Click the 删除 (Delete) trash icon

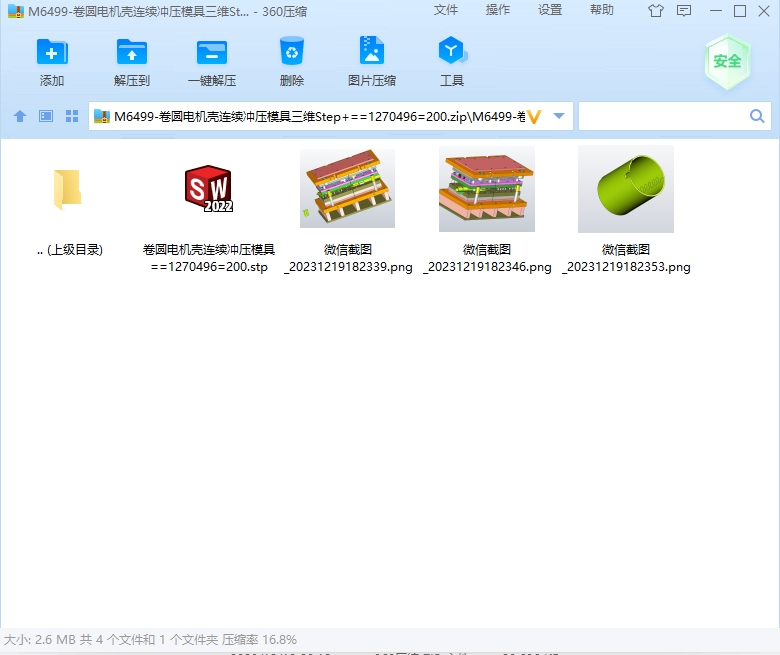point(292,51)
